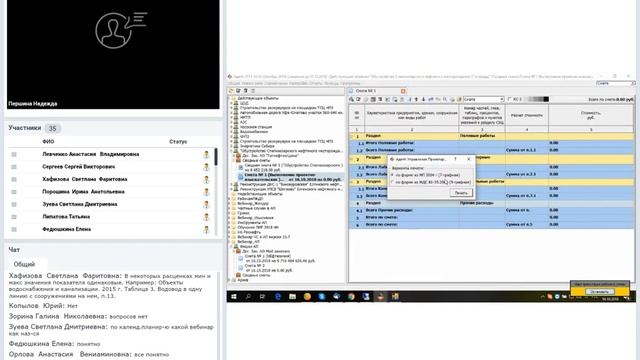Image resolution: width=640 pixels, height=360 pixels.
Task: Click status icon for Зуева Светлана Дмитриевна
Action: 207,204
